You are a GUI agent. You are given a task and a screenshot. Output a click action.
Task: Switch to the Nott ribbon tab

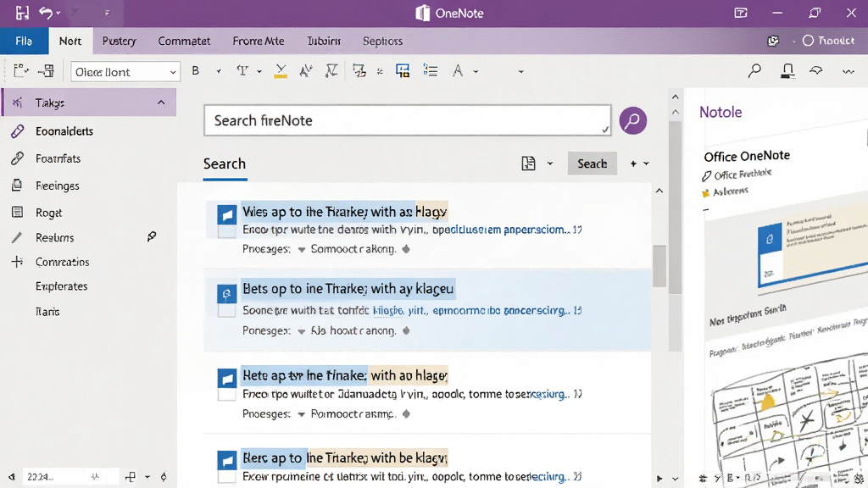point(70,41)
